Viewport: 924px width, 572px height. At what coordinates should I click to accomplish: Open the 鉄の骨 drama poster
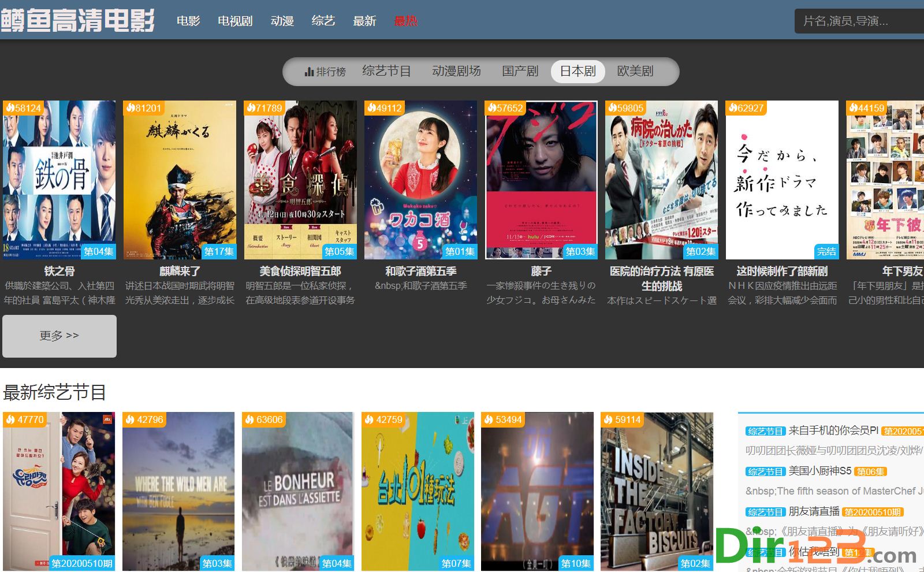pos(59,180)
